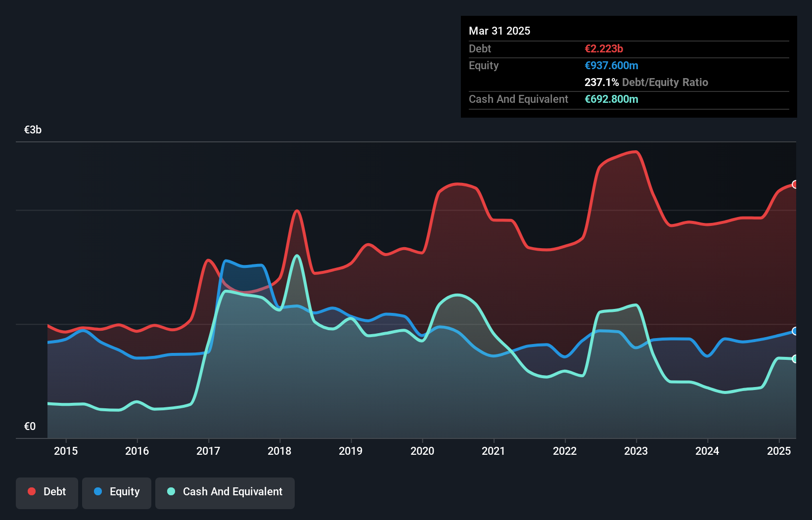Toggle the Cash And Equivalent legend button
812x520 pixels.
point(225,493)
